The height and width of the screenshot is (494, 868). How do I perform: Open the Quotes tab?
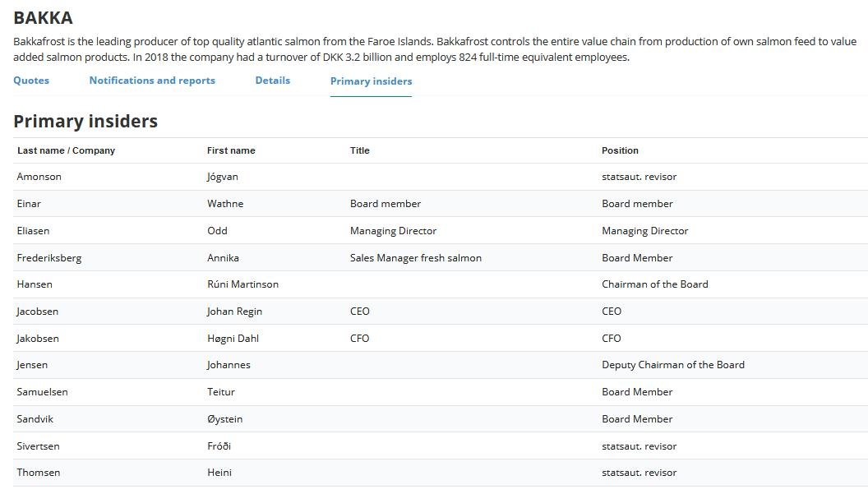click(31, 81)
